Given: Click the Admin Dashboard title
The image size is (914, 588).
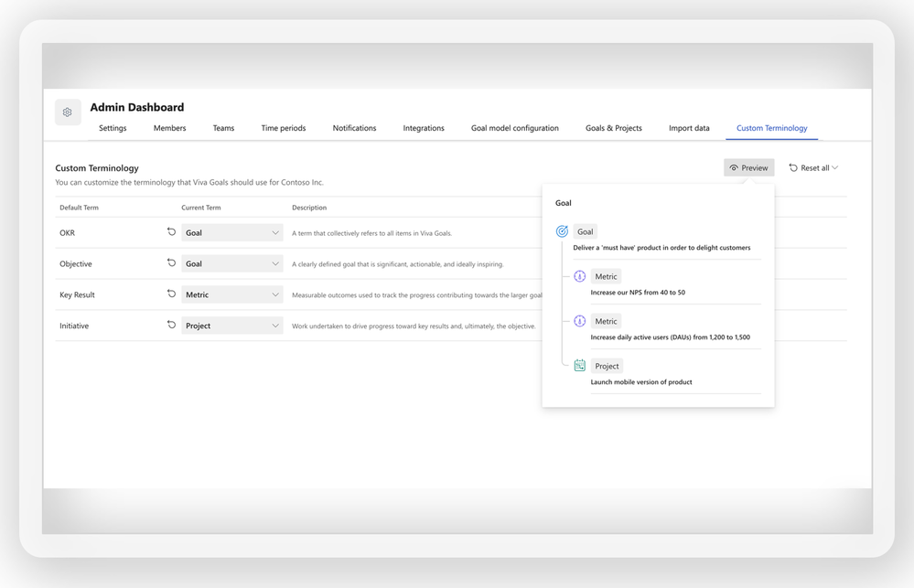Looking at the screenshot, I should [x=137, y=107].
